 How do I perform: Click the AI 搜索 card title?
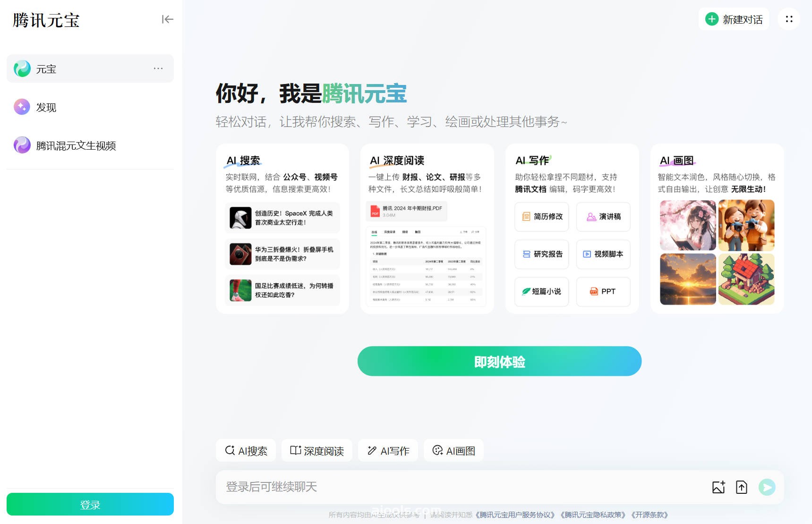coord(243,161)
